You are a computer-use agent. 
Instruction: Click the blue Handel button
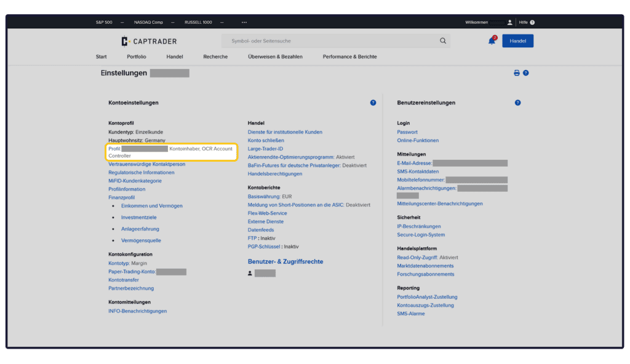517,41
